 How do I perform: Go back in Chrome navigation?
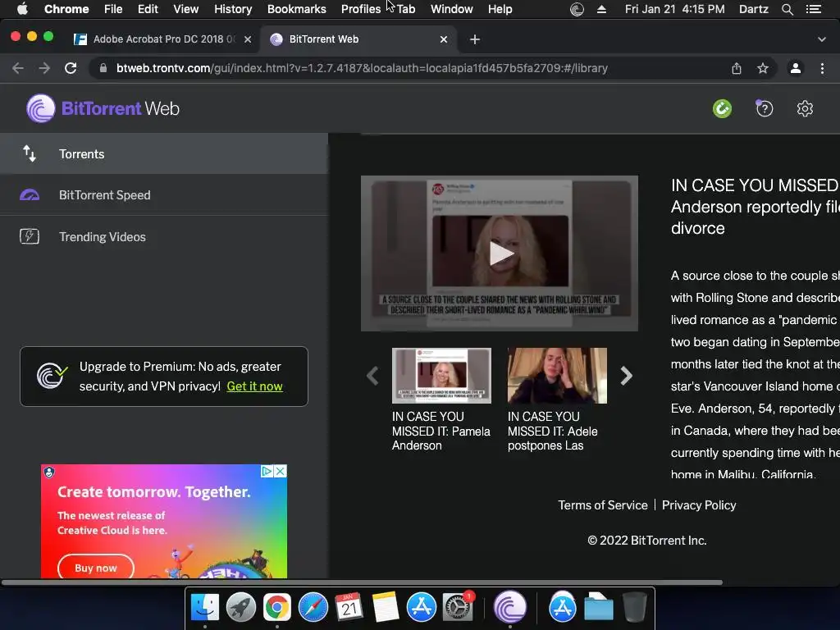(18, 68)
